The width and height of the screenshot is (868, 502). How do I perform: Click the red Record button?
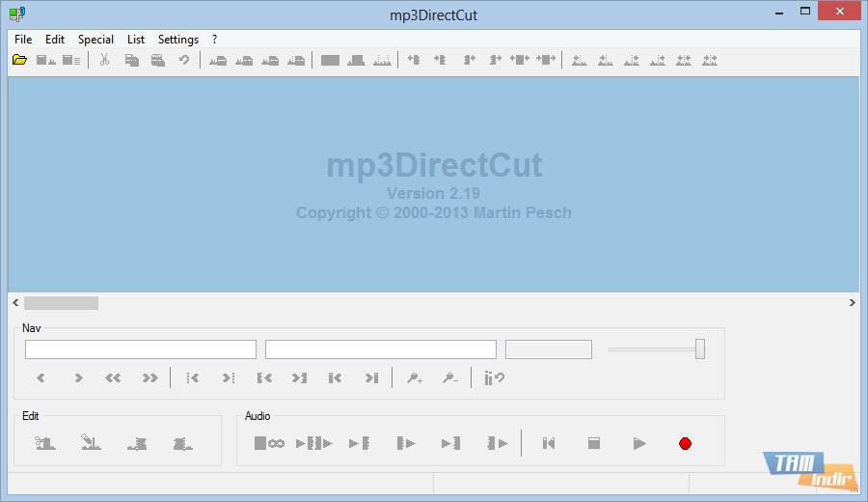[685, 444]
